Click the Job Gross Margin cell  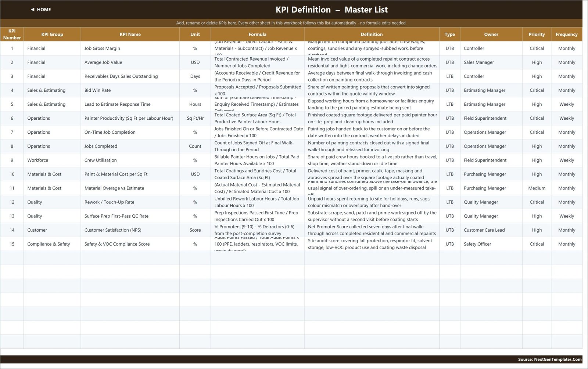click(x=130, y=48)
